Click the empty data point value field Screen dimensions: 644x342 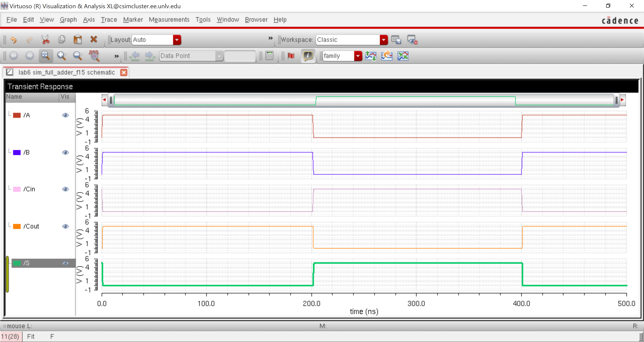240,56
